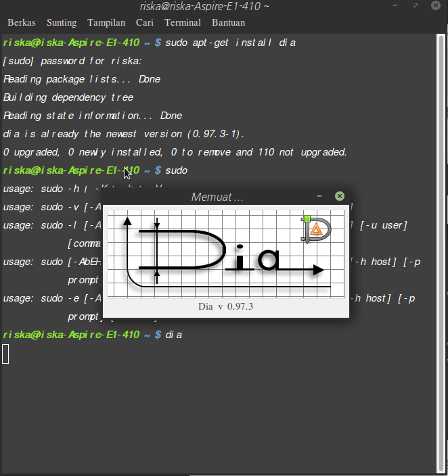Open the Berkas menu
448x476 pixels.
pos(22,23)
